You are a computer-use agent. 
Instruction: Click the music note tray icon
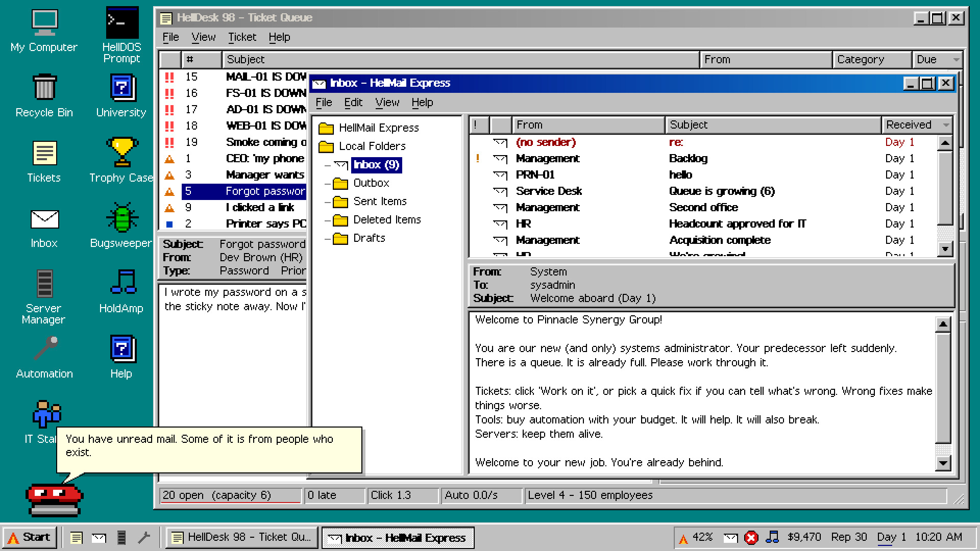pos(773,537)
